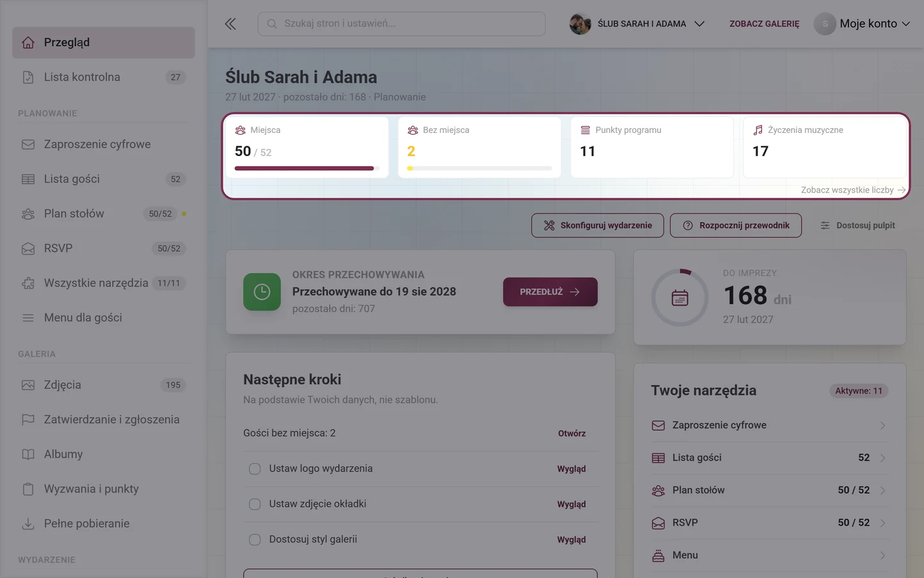The image size is (924, 578).
Task: Click the Przedłuż button
Action: [550, 292]
